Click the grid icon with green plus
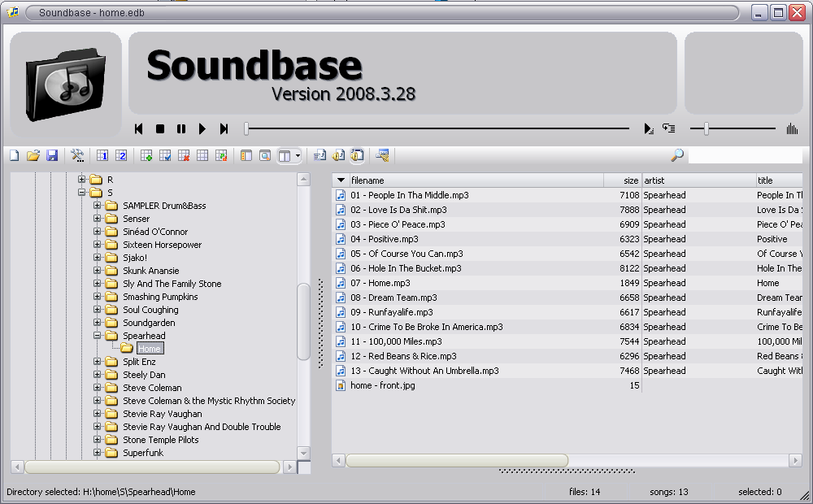Screen dimensions: 813x504 point(146,155)
